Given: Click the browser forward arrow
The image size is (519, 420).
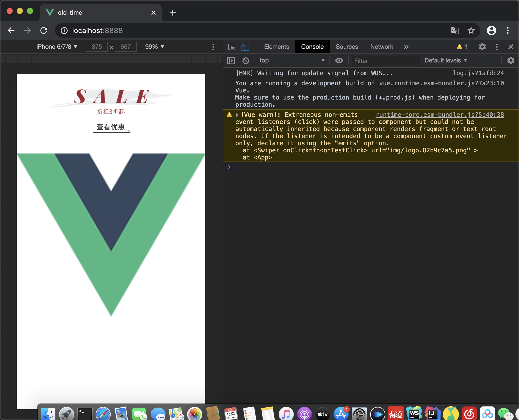Looking at the screenshot, I should point(27,30).
